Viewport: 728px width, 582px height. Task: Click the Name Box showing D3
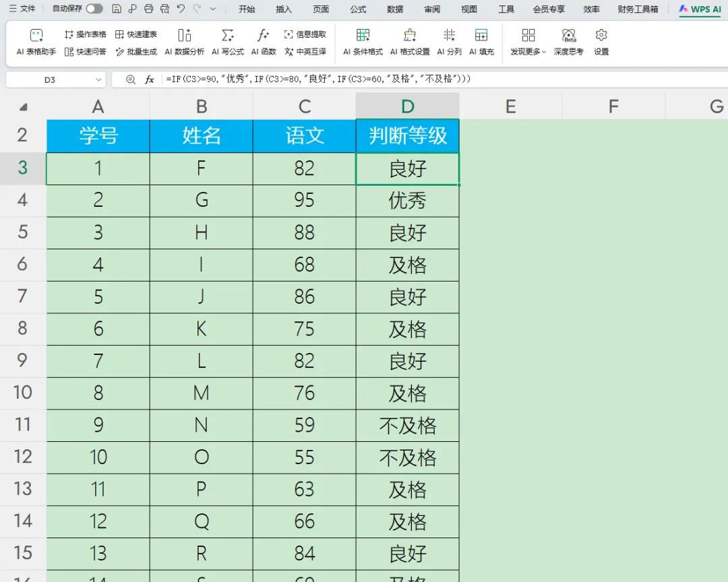pyautogui.click(x=50, y=80)
